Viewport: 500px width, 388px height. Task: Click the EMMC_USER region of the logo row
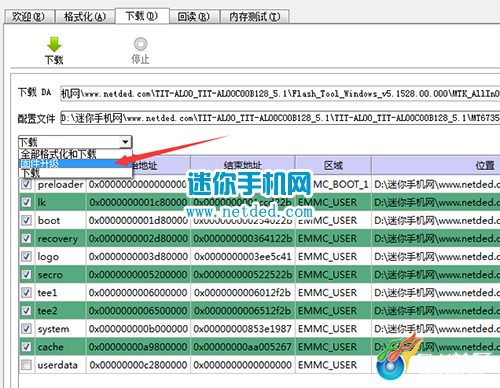tap(333, 256)
